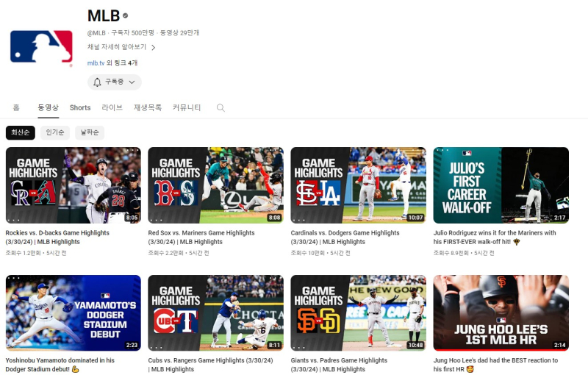Click the 8:11 duration badge
Screen dimensions: 588x375
tap(274, 345)
